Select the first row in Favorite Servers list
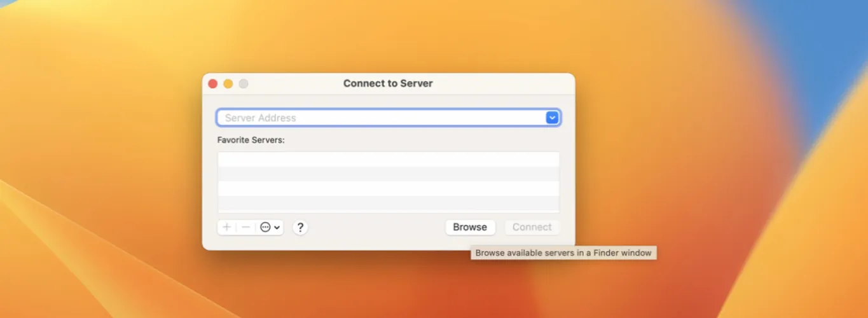The width and height of the screenshot is (868, 318). (388, 159)
